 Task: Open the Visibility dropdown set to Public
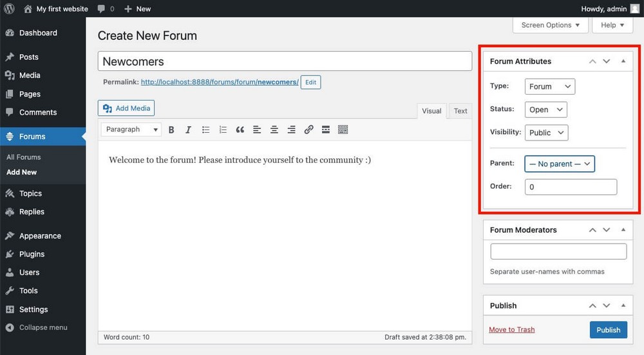(x=546, y=133)
